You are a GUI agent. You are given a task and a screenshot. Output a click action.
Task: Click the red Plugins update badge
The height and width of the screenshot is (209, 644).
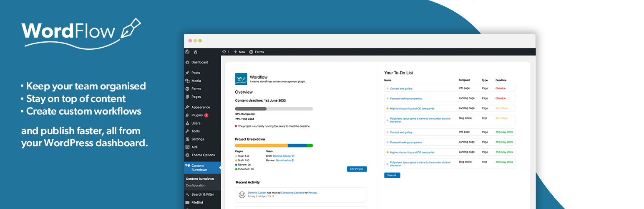click(x=206, y=115)
